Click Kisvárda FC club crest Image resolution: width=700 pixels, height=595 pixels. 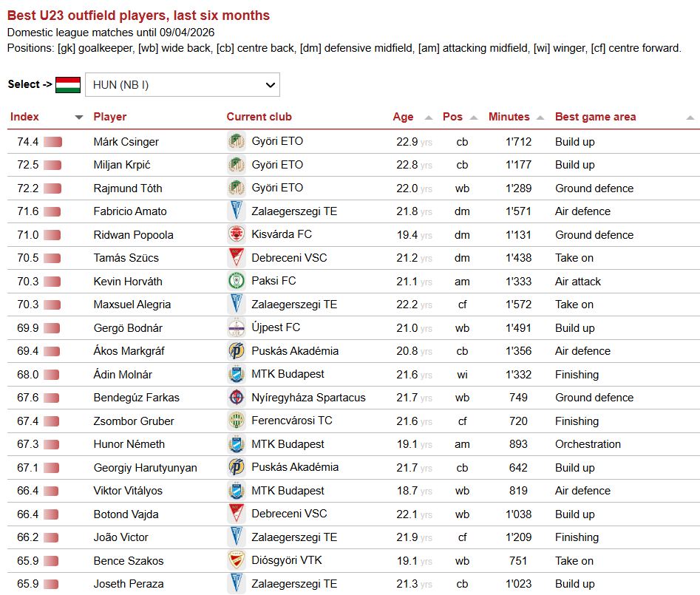[x=237, y=234]
